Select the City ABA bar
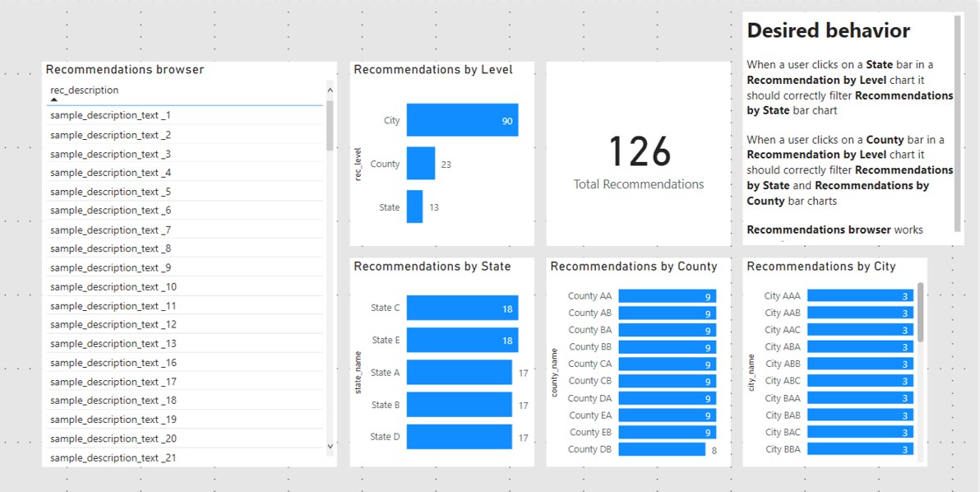This screenshot has height=492, width=980. coord(860,346)
